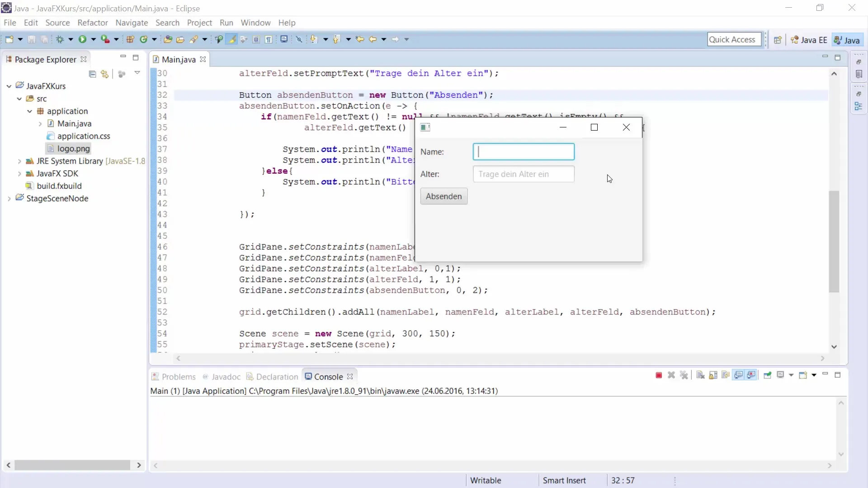Viewport: 868px width, 488px height.
Task: Switch to the Problems tab
Action: [x=178, y=377]
